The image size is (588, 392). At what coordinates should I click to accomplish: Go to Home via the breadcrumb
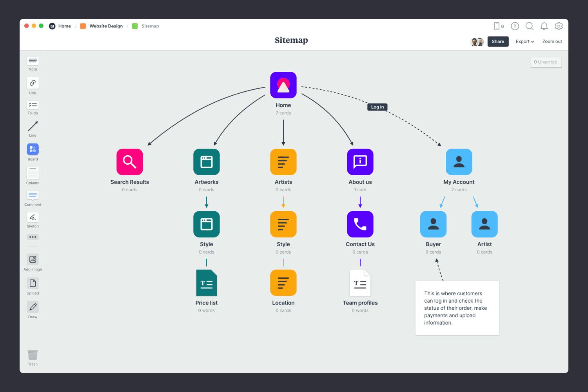point(64,26)
